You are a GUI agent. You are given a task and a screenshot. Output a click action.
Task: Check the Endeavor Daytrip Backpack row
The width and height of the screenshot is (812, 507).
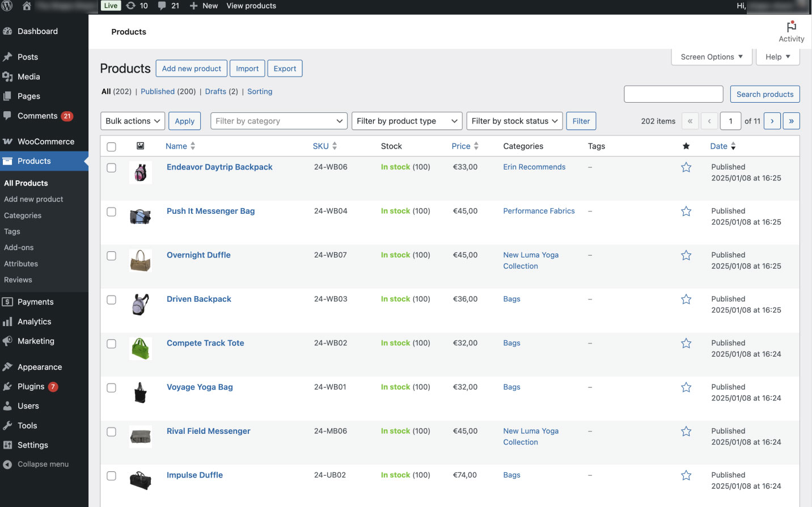(111, 168)
